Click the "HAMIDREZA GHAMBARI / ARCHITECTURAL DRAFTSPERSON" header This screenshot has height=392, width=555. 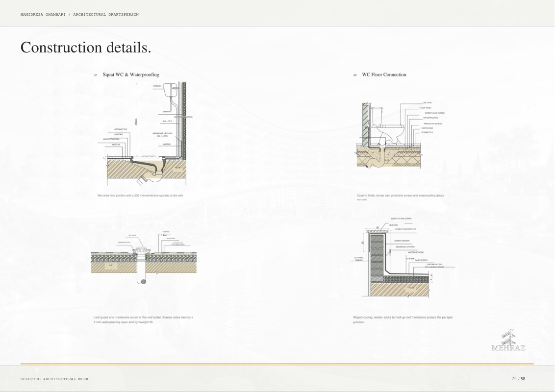[79, 15]
